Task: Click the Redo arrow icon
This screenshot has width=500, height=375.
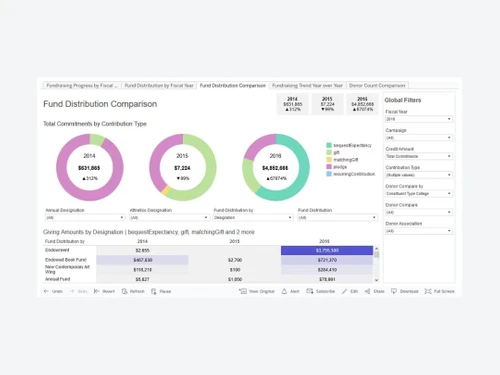Action: pyautogui.click(x=72, y=291)
